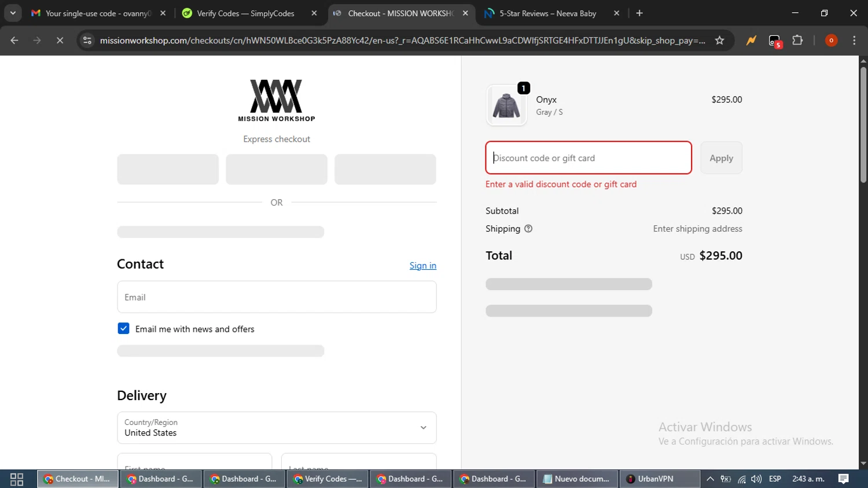This screenshot has width=868, height=488.
Task: Click the first express checkout button placeholder
Action: click(x=168, y=169)
